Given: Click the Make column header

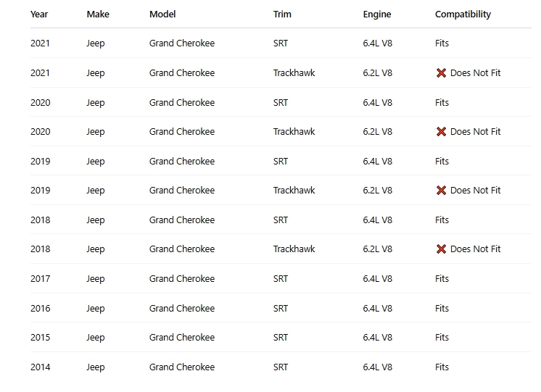Looking at the screenshot, I should (98, 14).
